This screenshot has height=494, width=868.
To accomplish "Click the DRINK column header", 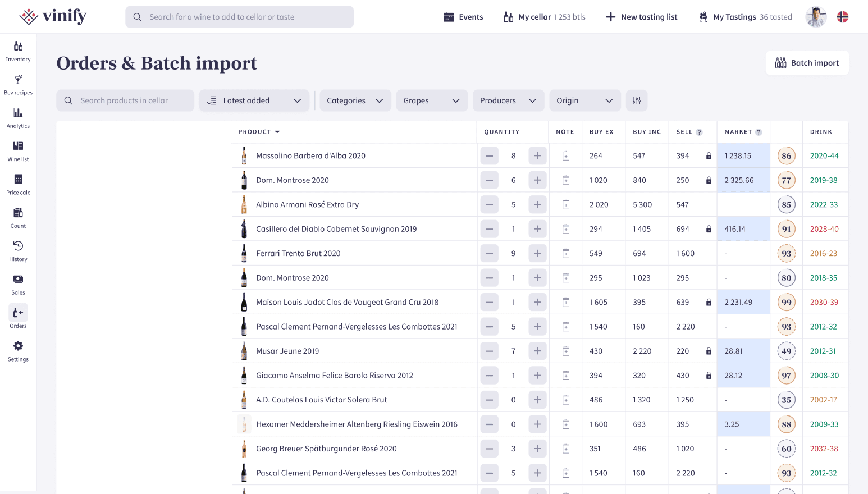I will point(821,132).
